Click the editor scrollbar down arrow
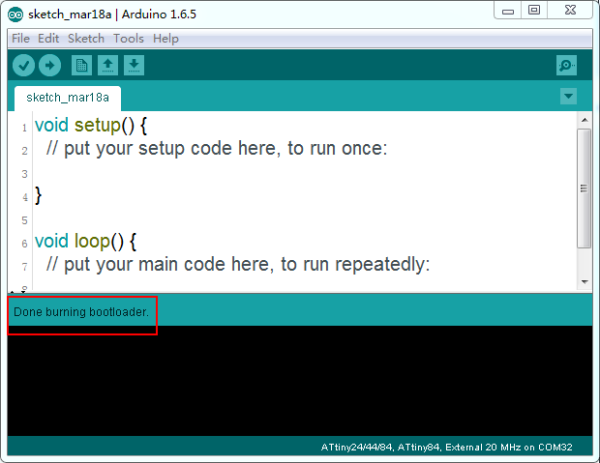600x463 pixels. tap(584, 282)
